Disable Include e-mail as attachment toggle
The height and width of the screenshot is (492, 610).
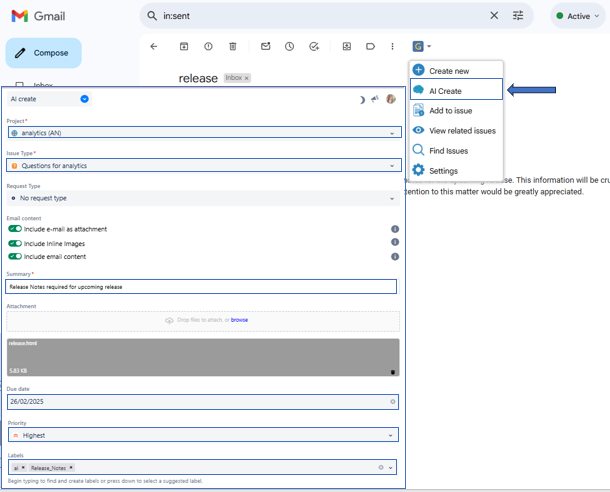click(x=15, y=229)
